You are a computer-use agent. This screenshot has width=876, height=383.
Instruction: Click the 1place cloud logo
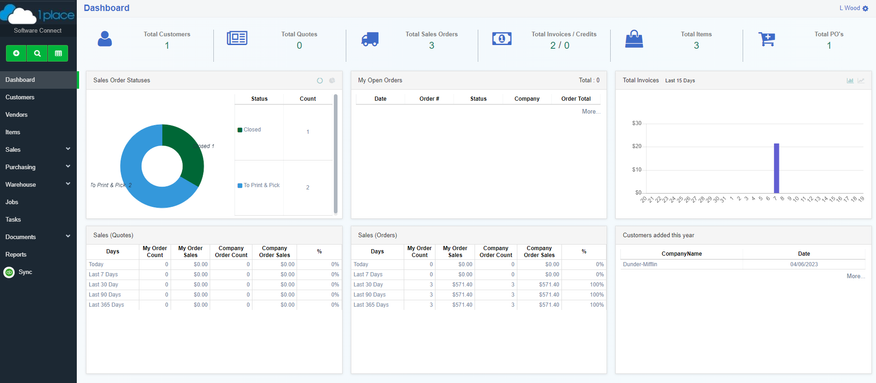pyautogui.click(x=38, y=13)
